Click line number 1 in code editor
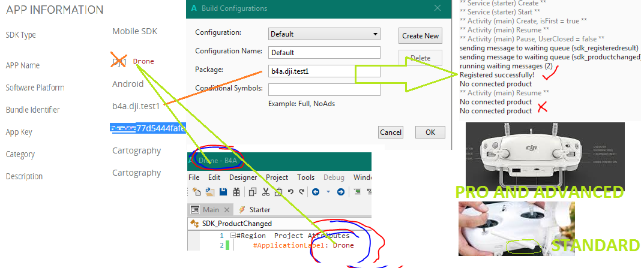This screenshot has height=268, width=644. [222, 236]
